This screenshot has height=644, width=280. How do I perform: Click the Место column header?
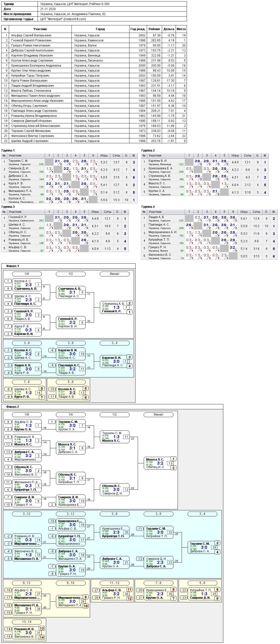coord(181,29)
